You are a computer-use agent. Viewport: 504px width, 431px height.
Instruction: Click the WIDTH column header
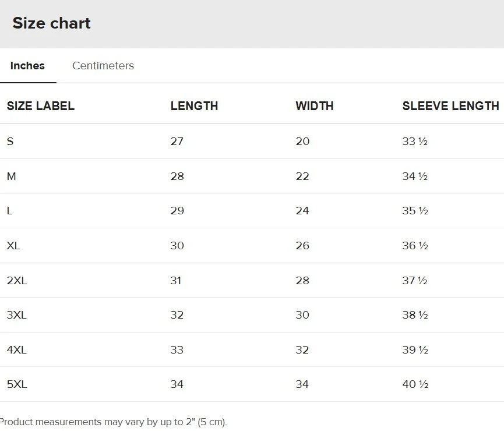coord(315,106)
